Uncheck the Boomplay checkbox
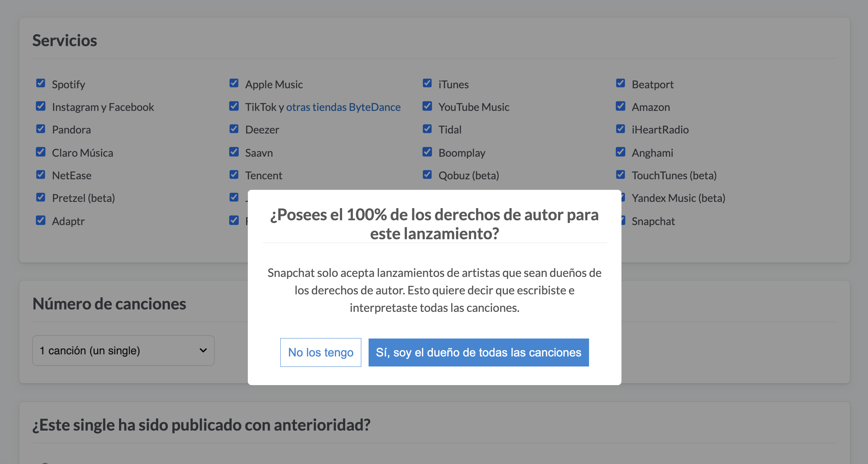Viewport: 868px width, 464px height. tap(427, 152)
